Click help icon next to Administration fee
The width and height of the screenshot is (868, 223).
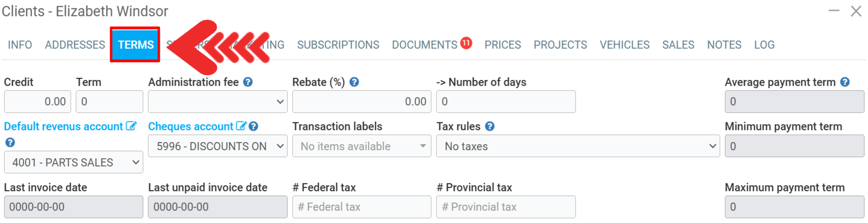click(248, 82)
